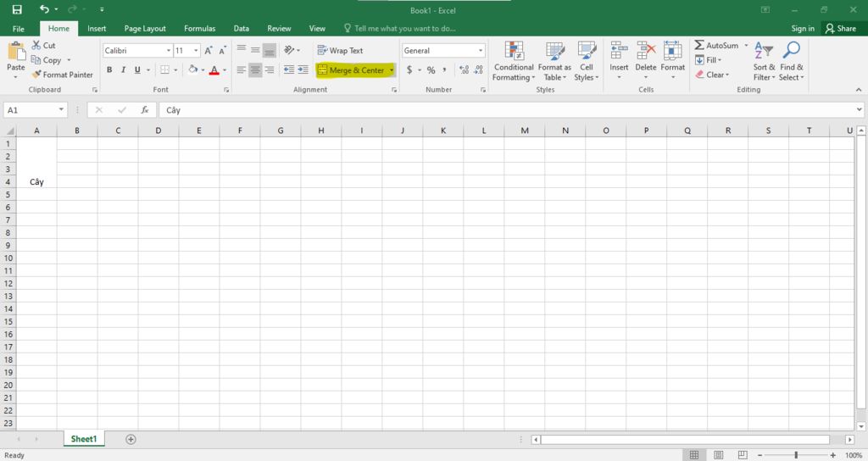Screen dimensions: 868x461
Task: Toggle Italic formatting
Action: [123, 70]
